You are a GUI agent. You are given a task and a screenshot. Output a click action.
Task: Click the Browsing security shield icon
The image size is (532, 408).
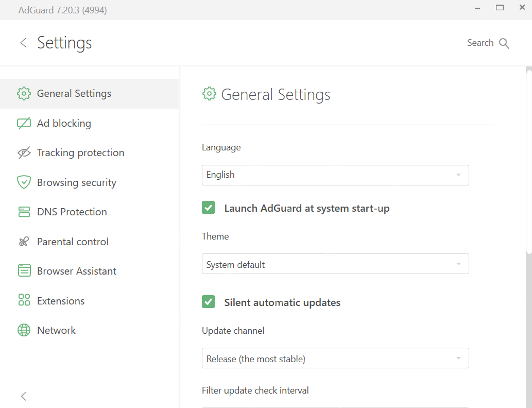[24, 182]
